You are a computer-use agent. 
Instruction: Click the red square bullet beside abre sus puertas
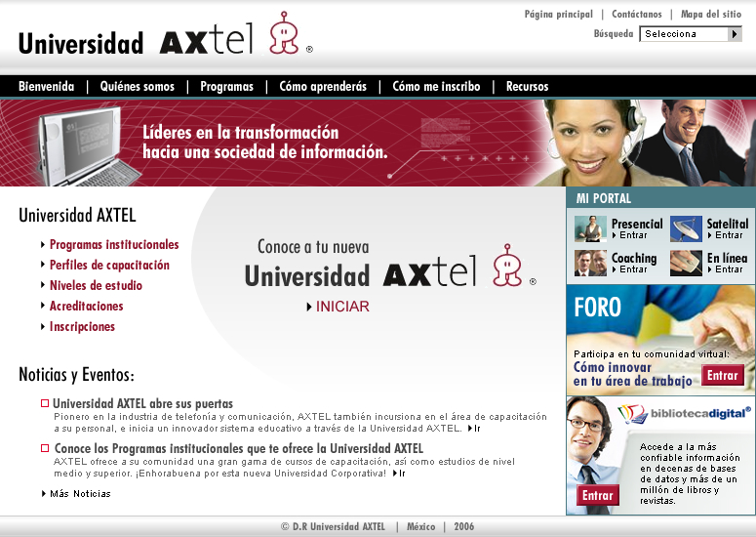pos(45,403)
